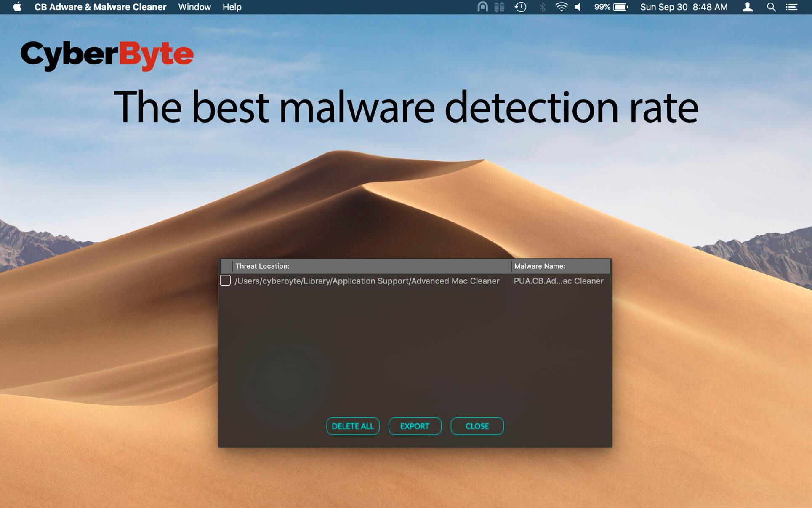Export the threat list with EXPORT
Viewport: 812px width, 508px height.
coord(415,426)
